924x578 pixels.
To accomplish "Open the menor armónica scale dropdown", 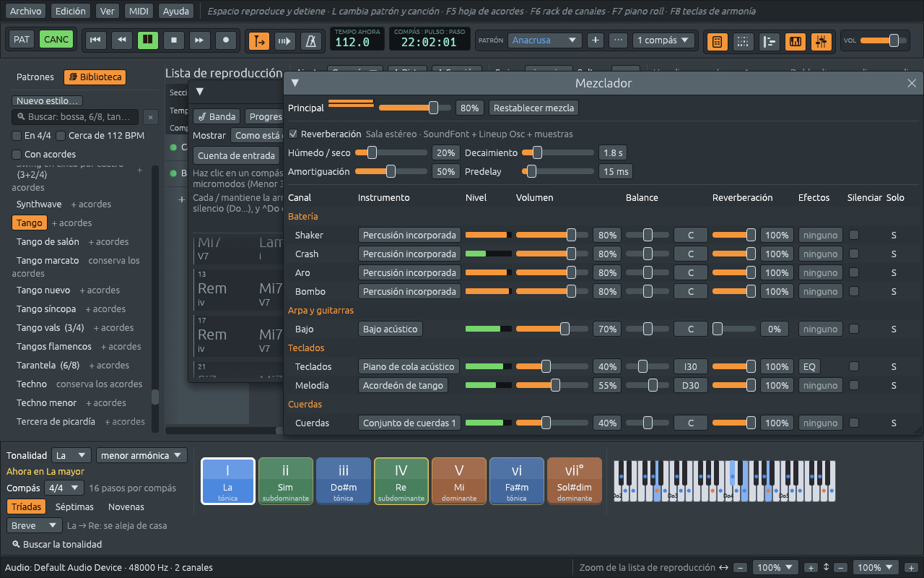I will (141, 456).
